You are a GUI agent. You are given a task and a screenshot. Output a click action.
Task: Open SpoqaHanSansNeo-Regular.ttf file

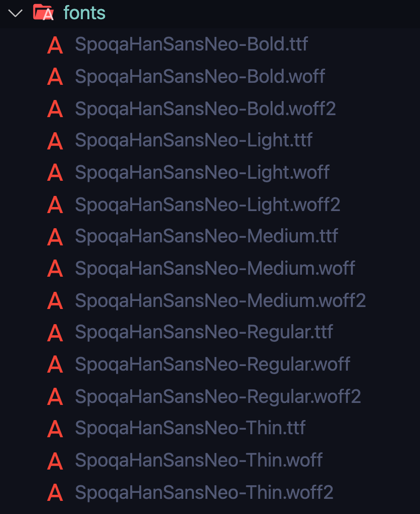(204, 332)
